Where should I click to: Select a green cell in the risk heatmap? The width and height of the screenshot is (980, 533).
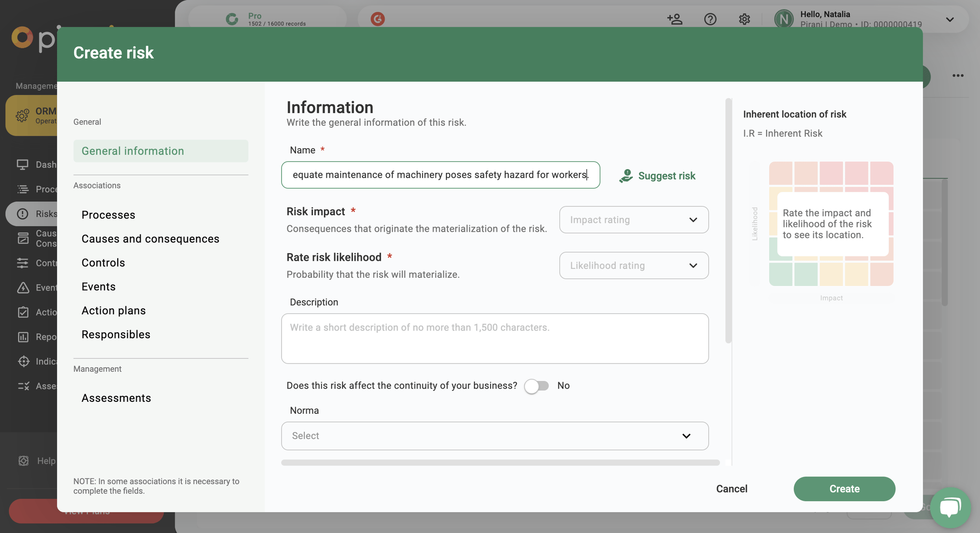[781, 274]
